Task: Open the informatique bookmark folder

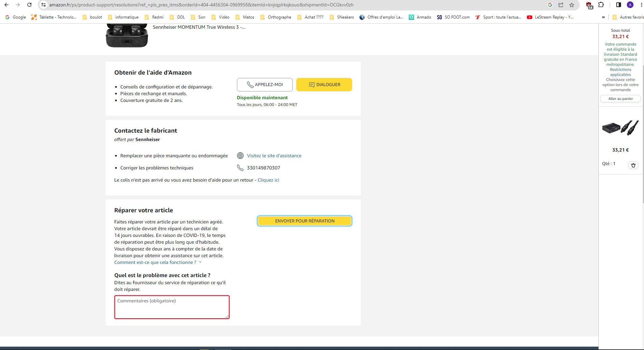Action: [x=123, y=17]
